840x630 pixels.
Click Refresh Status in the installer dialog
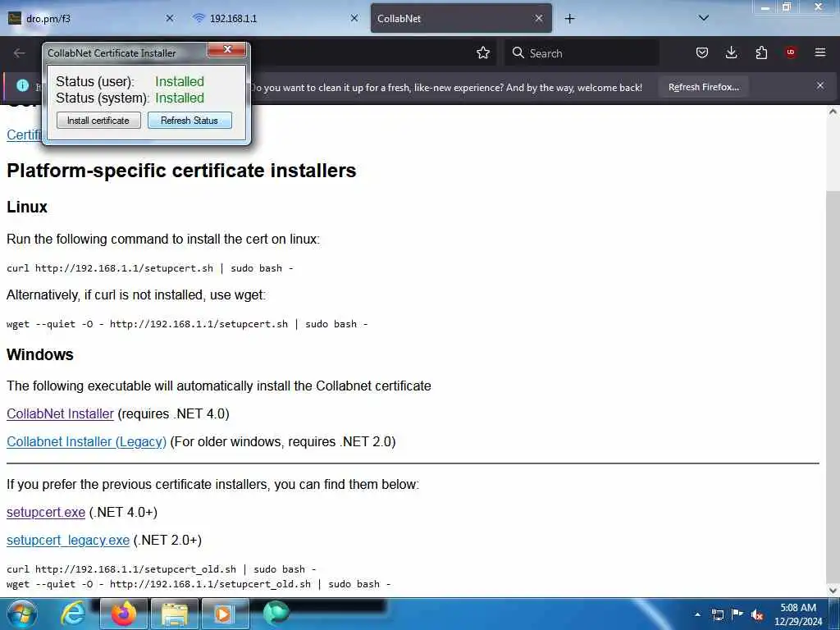click(189, 121)
